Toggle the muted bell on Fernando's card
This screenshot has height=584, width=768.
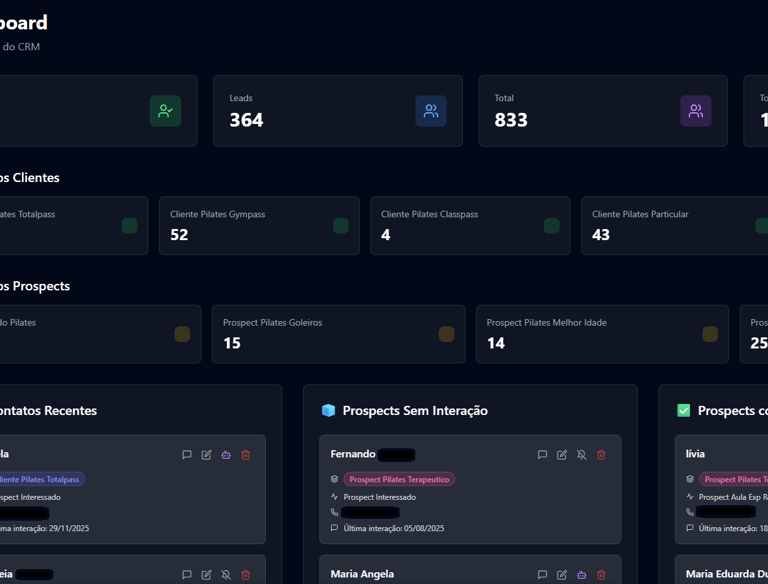[x=581, y=455]
